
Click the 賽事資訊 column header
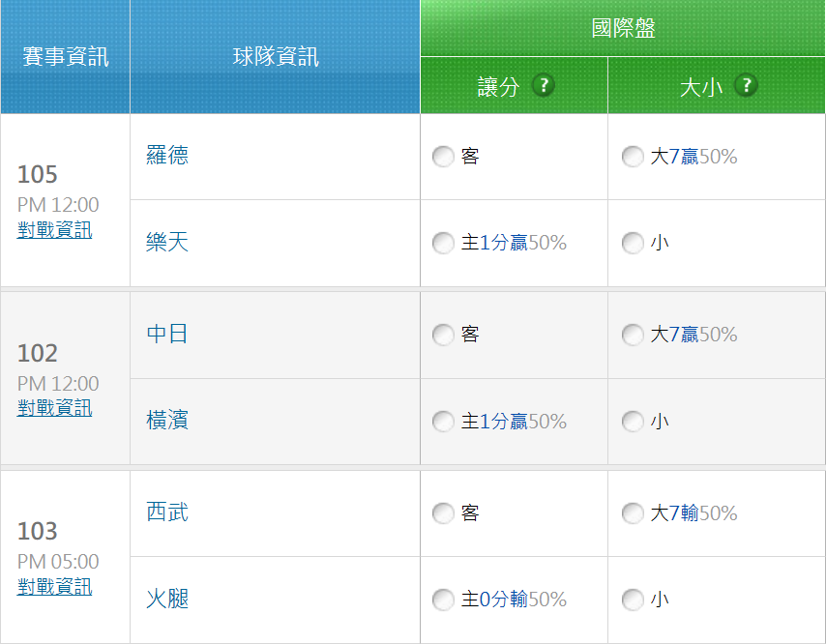coord(66,57)
